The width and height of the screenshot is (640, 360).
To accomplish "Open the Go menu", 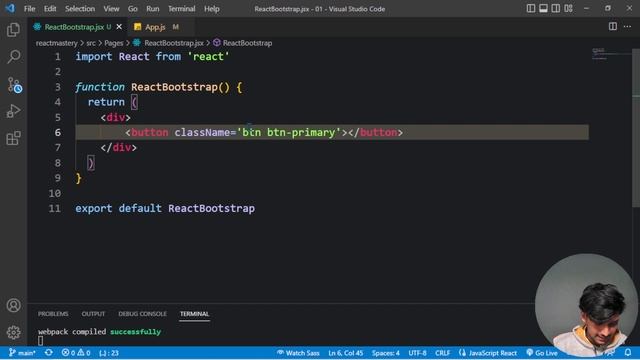I will (x=133, y=9).
